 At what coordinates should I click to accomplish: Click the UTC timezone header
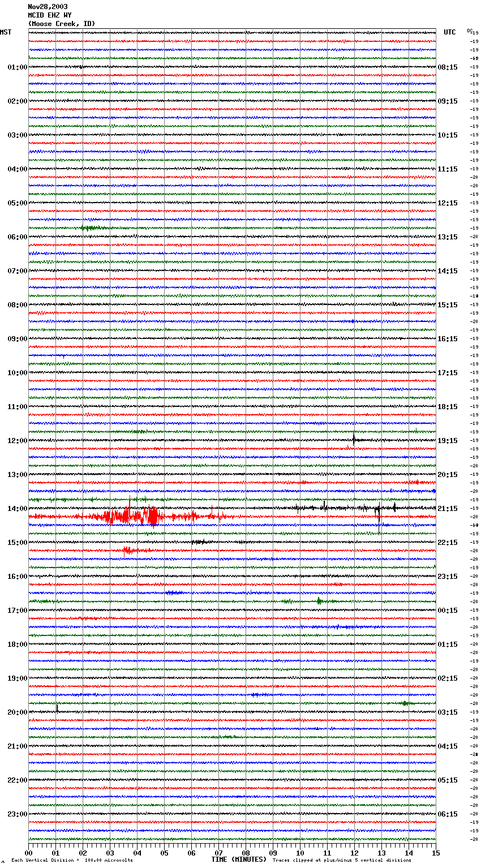(x=450, y=32)
